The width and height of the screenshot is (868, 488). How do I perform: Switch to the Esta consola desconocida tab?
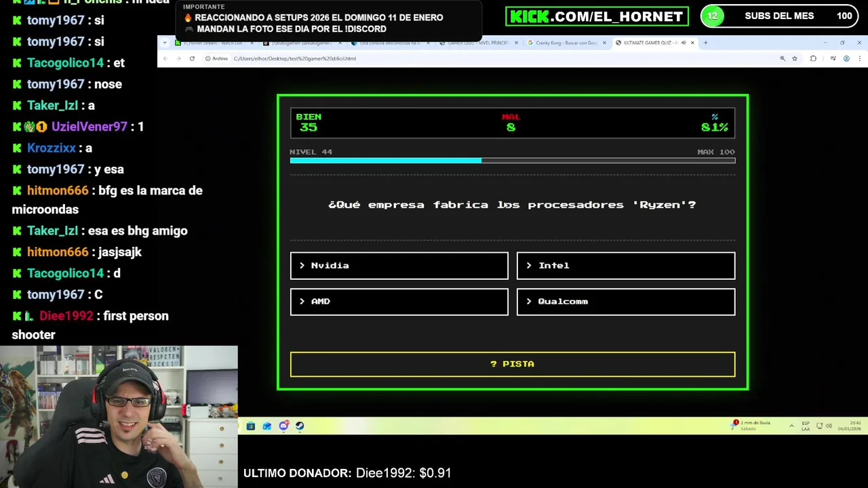[391, 43]
